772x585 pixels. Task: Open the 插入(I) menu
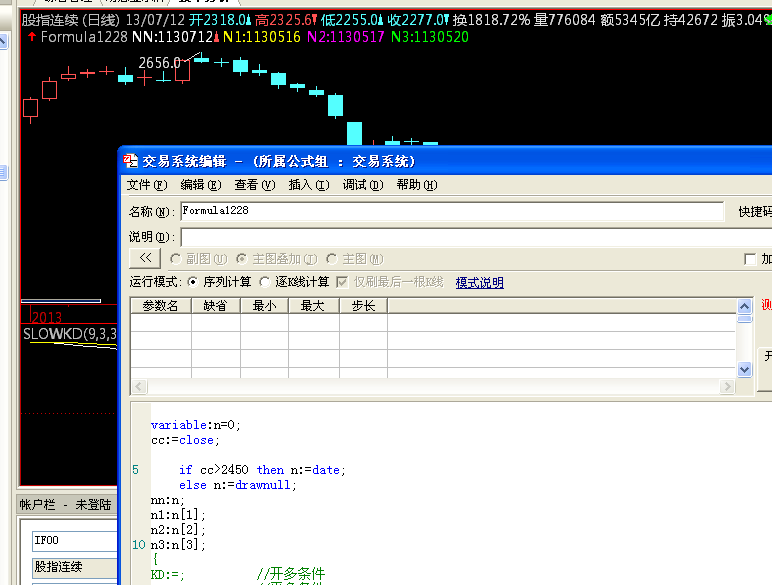[x=309, y=185]
